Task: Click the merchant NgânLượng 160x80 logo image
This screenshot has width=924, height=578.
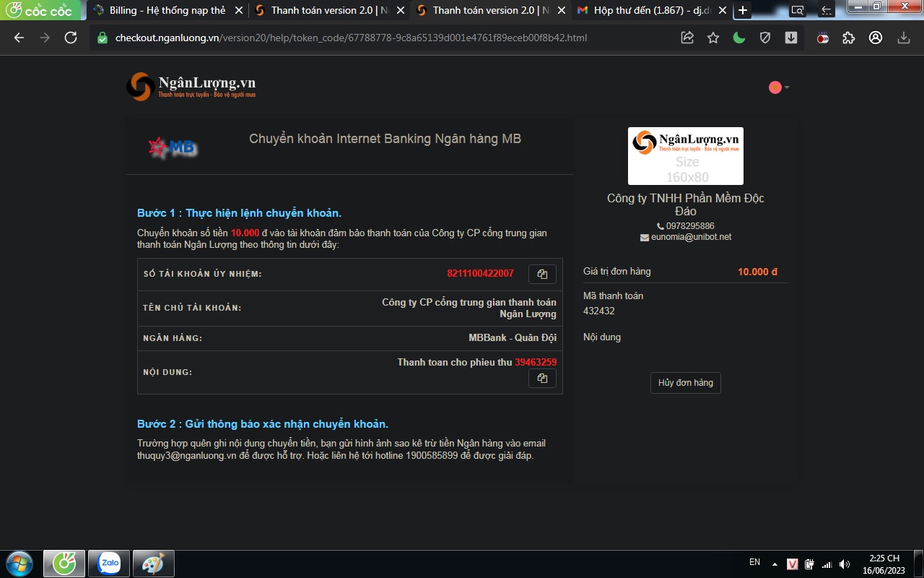Action: tap(686, 156)
